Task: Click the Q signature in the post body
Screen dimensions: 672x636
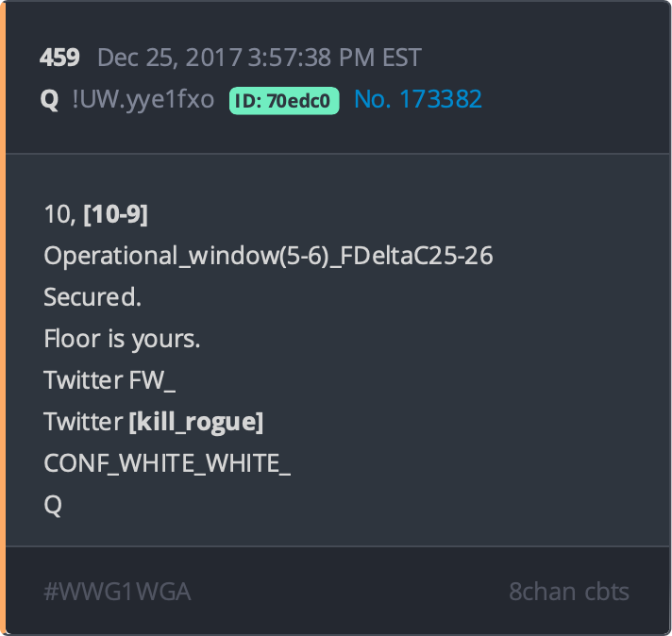Action: pyautogui.click(x=53, y=505)
